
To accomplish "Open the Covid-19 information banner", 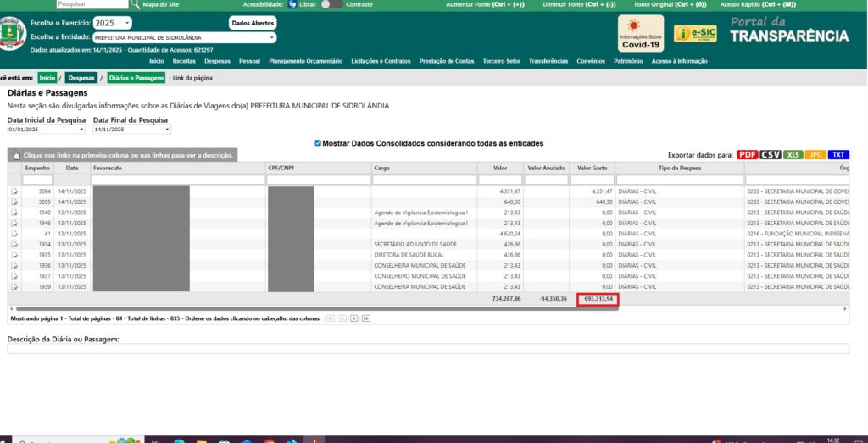I will point(641,34).
